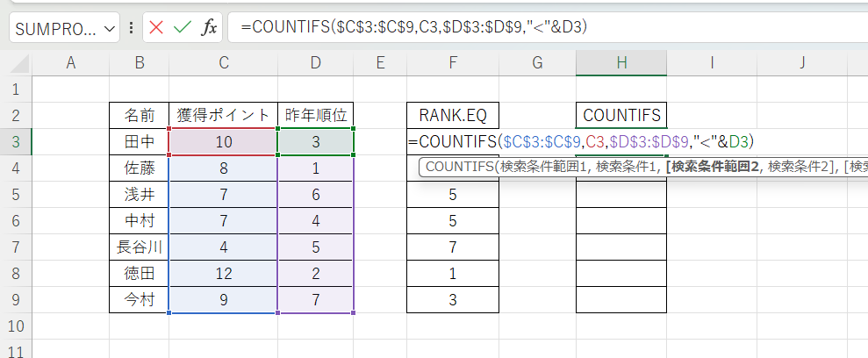The width and height of the screenshot is (868, 358).
Task: Select column C header
Action: [x=223, y=62]
